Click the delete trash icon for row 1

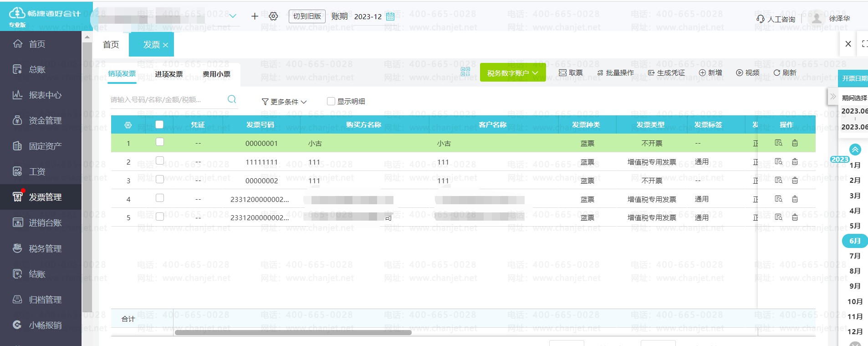click(795, 143)
